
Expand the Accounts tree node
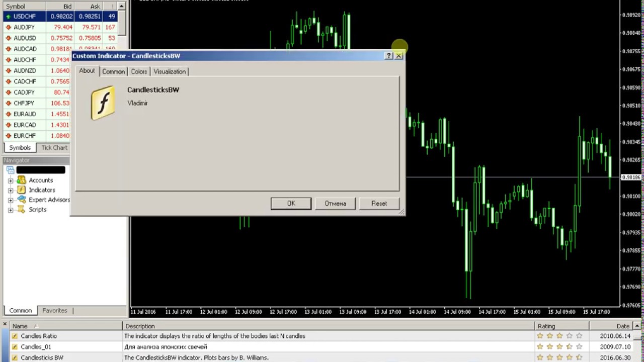(11, 180)
